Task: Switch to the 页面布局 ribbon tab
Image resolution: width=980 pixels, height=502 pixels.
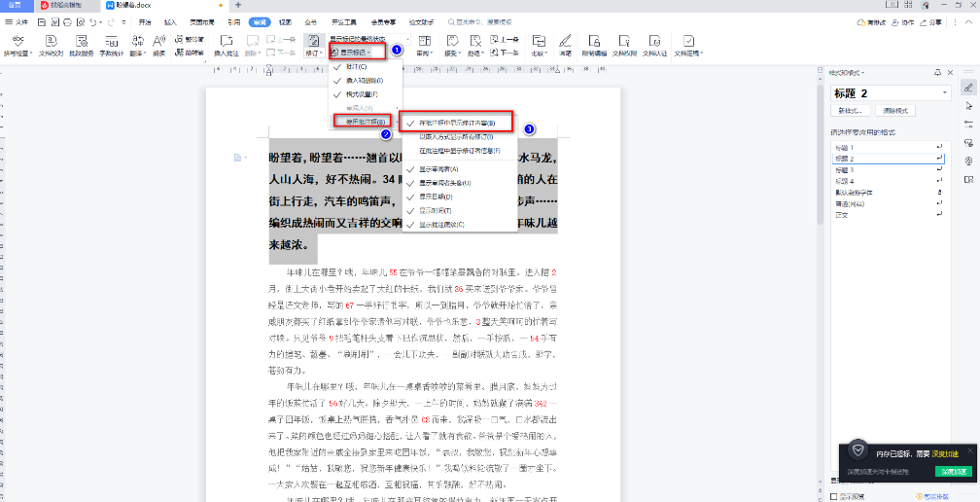Action: tap(202, 21)
